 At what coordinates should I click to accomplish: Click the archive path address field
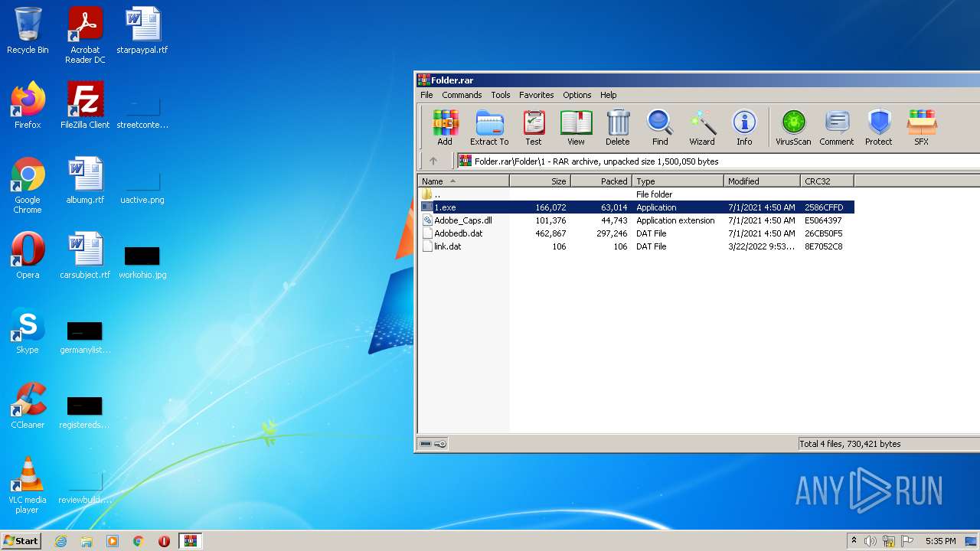(718, 161)
